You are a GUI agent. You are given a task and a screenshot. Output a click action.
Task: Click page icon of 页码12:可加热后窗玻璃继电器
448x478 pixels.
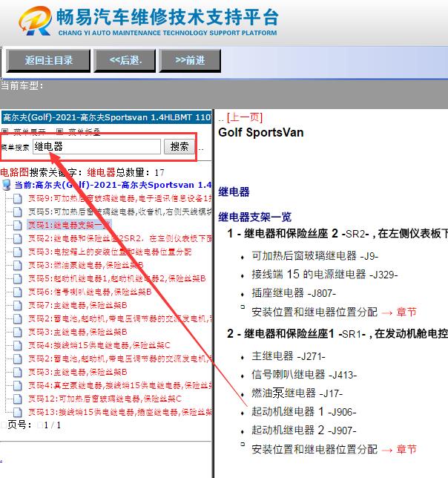(x=18, y=399)
